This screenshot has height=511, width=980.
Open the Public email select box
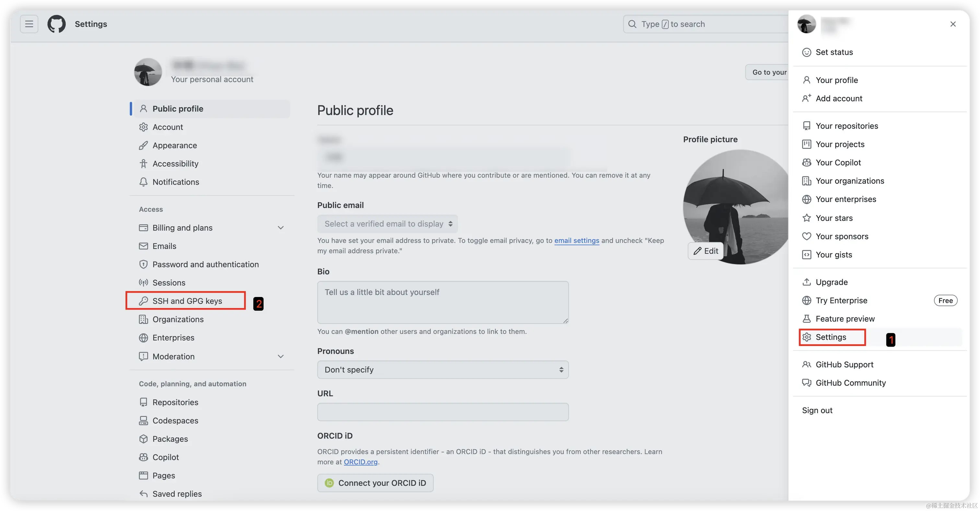pos(387,224)
